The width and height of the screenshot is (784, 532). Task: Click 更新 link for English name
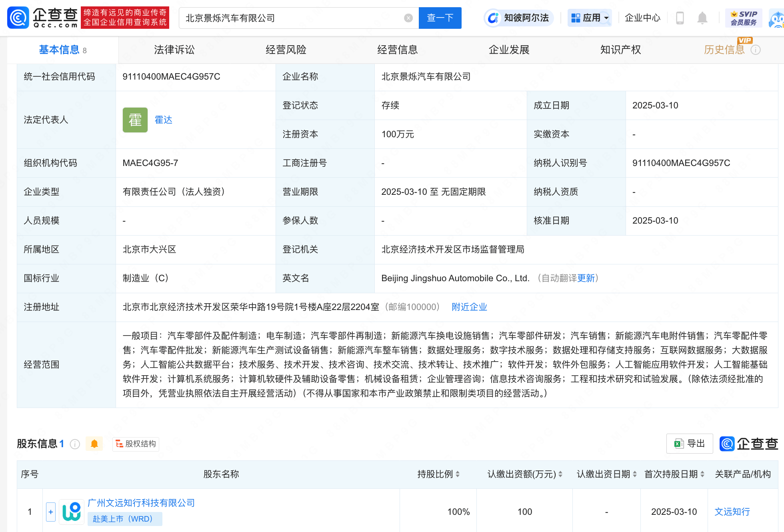pyautogui.click(x=586, y=278)
